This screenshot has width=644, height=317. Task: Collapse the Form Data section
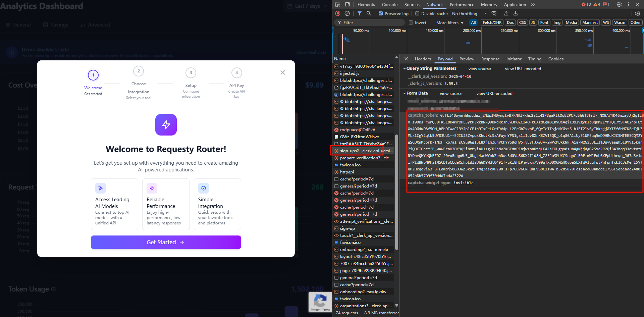pos(405,93)
